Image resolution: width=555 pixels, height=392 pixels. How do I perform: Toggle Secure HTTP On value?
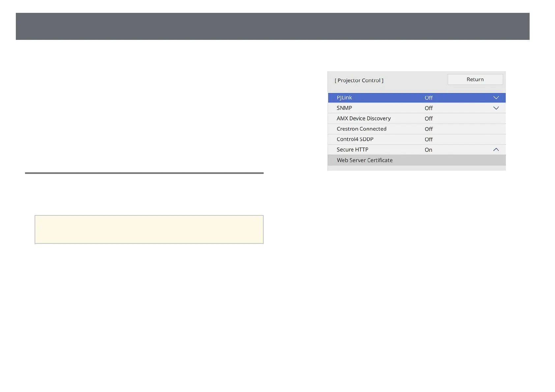(x=428, y=150)
